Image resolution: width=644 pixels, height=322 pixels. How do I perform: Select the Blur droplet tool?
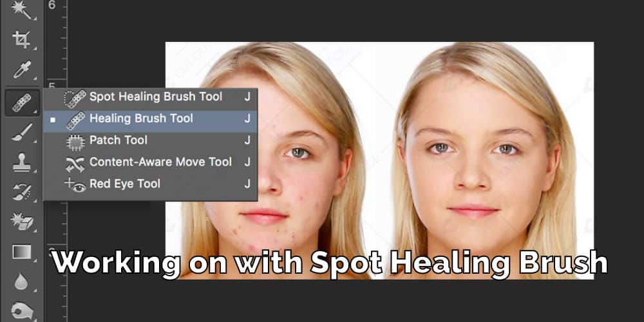tap(21, 281)
